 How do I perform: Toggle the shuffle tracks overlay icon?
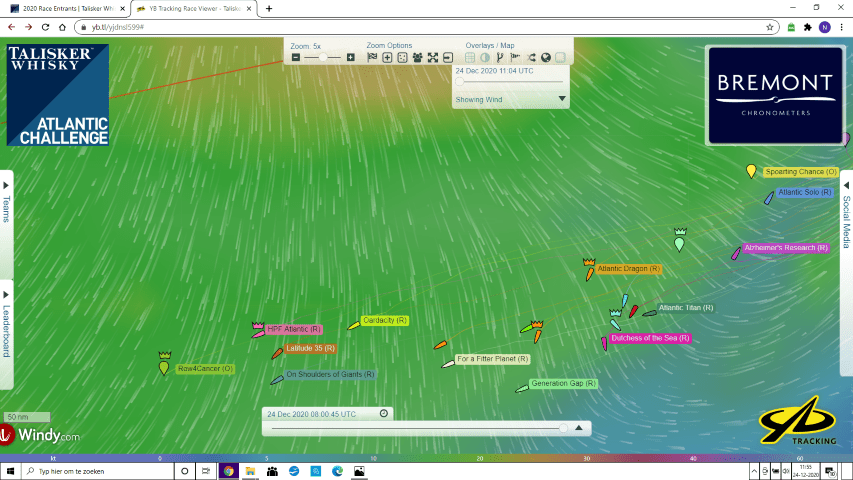(531, 57)
